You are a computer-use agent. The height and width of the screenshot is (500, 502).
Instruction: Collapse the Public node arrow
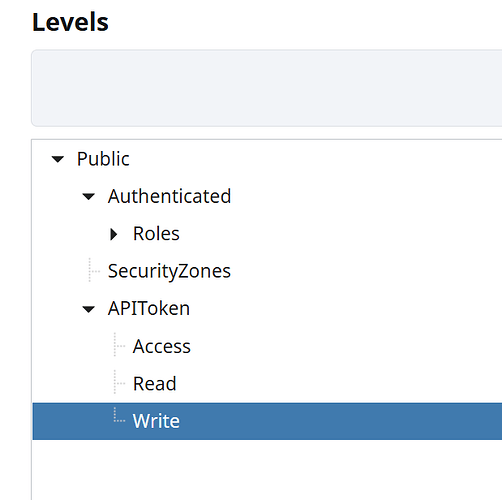57,159
